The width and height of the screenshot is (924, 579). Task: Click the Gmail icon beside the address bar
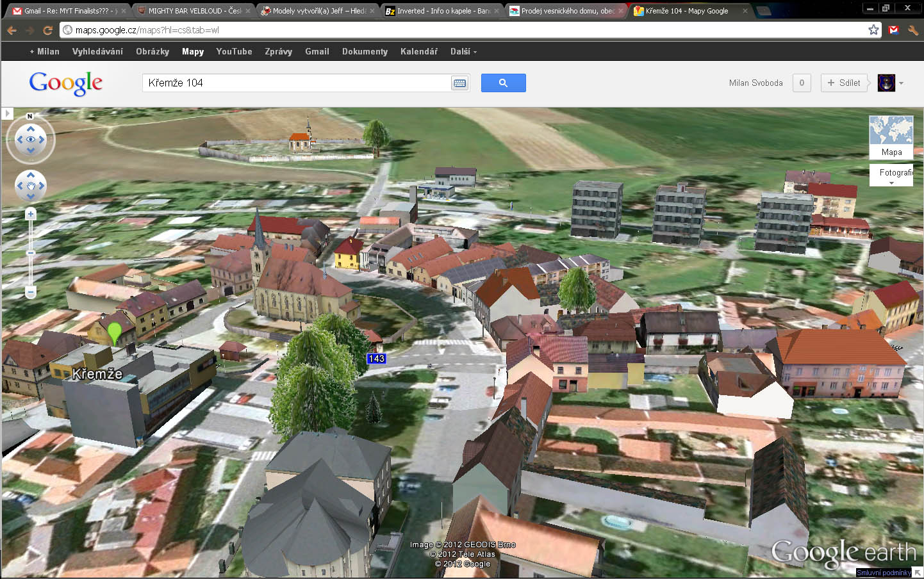[x=893, y=29]
